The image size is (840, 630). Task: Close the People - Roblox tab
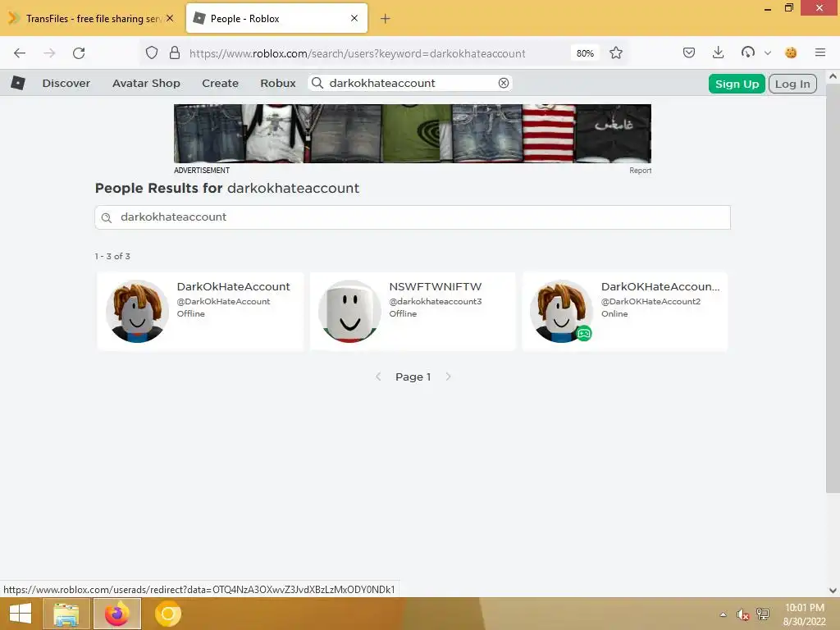click(x=354, y=18)
